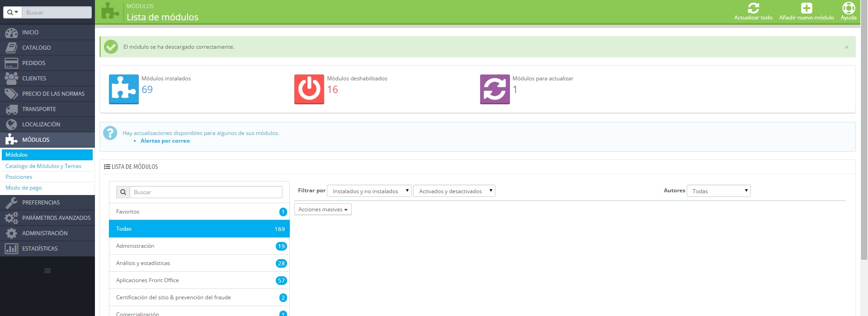Open the top search type dropdown
This screenshot has width=868, height=316.
click(13, 13)
